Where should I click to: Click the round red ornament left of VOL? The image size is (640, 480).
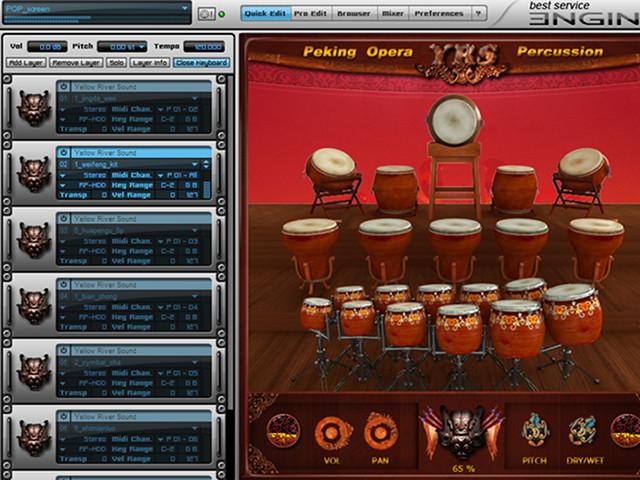284,431
